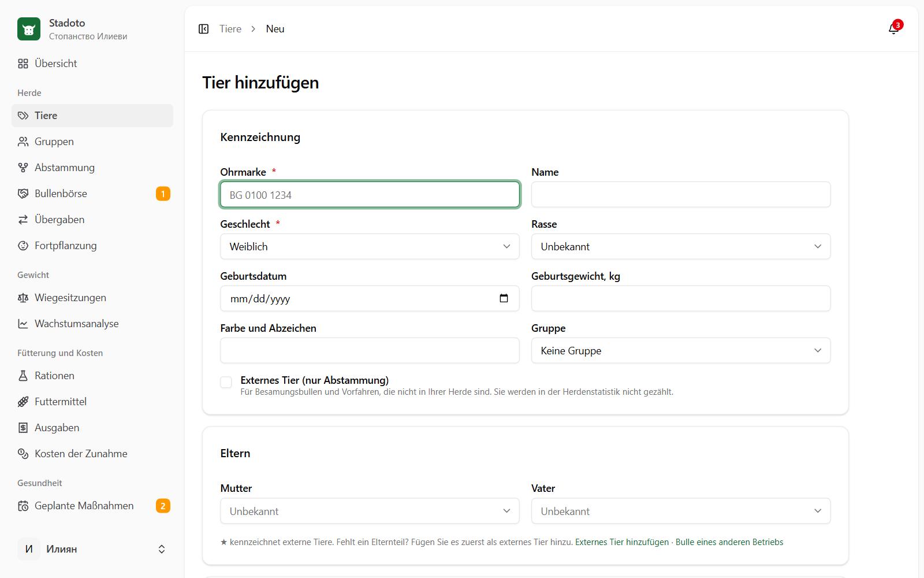
Task: Enable the Externes Tier checkbox
Action: pyautogui.click(x=226, y=382)
